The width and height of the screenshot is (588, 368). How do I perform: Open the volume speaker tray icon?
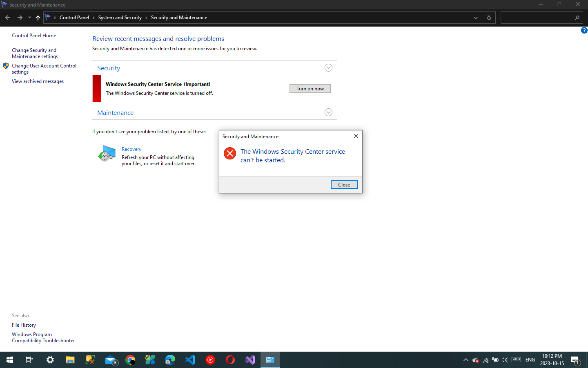click(505, 360)
